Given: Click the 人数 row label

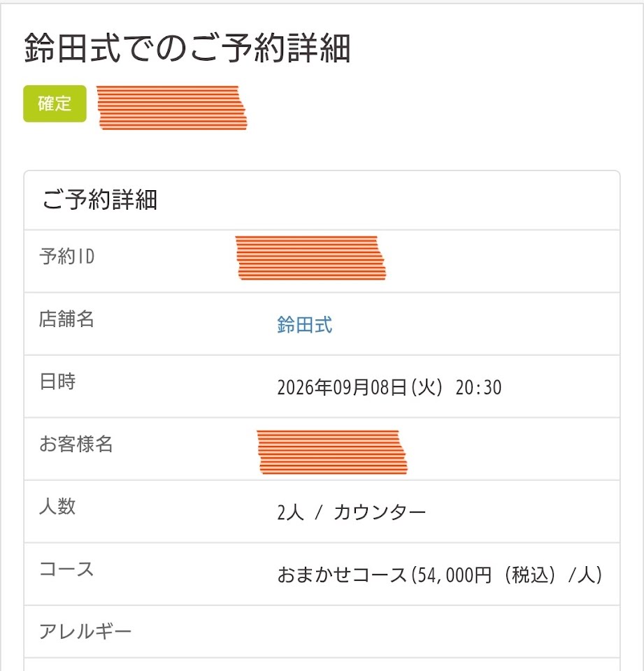Looking at the screenshot, I should coord(57,507).
